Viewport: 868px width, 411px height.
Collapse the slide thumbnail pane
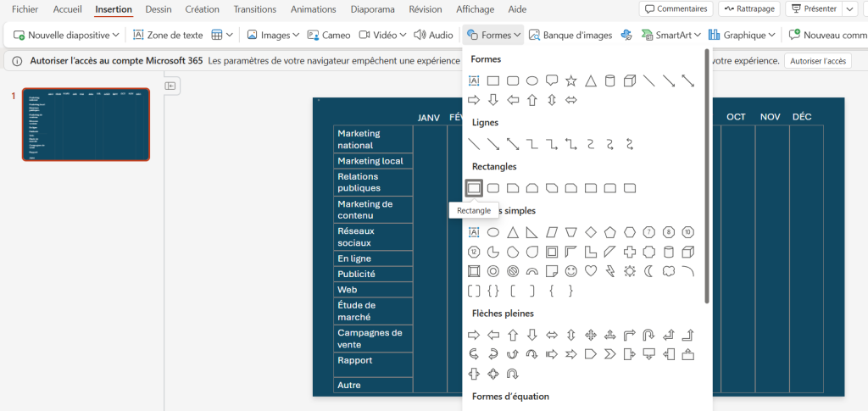tap(171, 86)
